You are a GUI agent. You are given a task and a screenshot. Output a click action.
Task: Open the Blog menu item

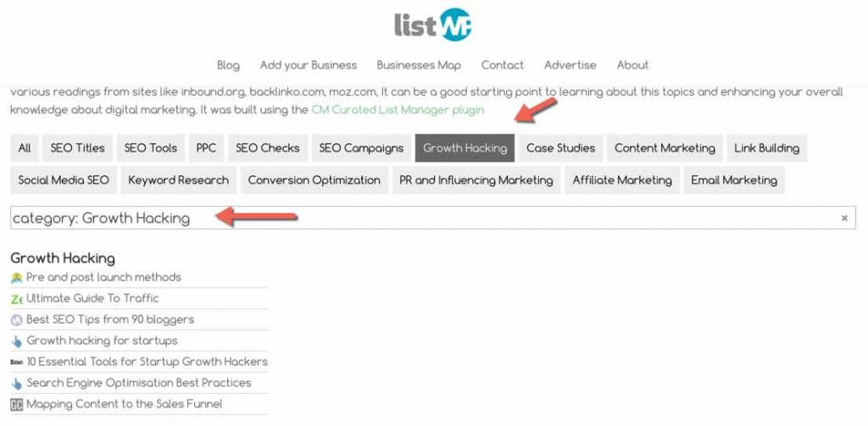[x=228, y=65]
